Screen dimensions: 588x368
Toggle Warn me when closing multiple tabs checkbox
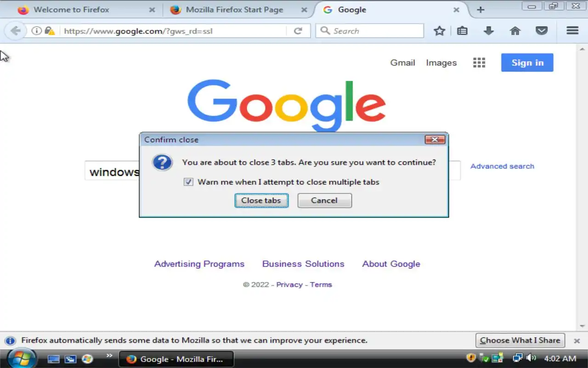coord(188,182)
